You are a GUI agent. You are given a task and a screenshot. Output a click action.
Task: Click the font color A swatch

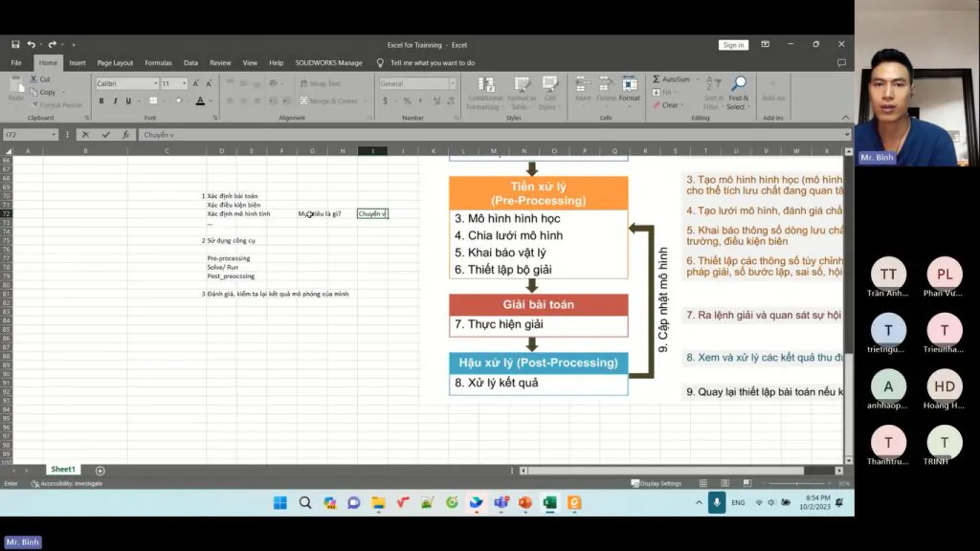click(200, 100)
